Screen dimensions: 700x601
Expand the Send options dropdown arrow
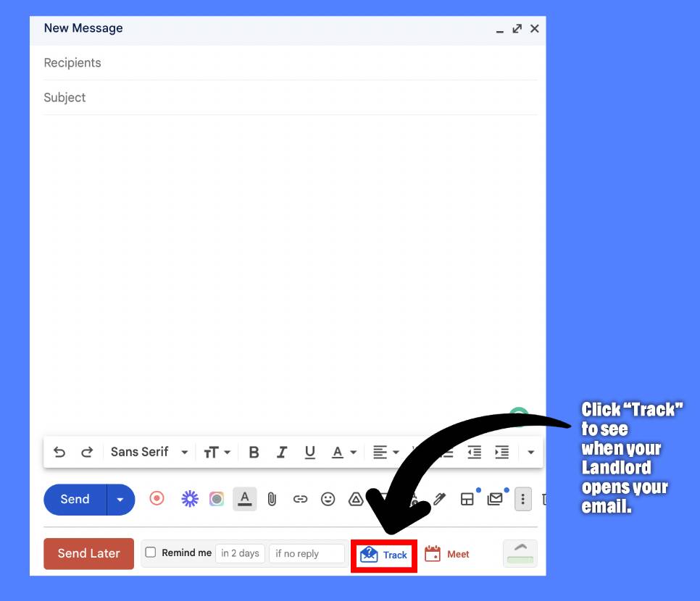click(120, 500)
